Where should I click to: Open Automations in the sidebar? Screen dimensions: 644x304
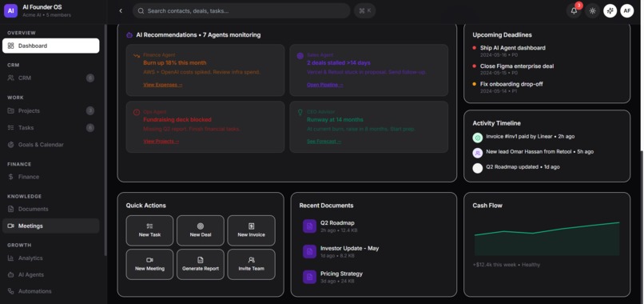(x=51, y=291)
